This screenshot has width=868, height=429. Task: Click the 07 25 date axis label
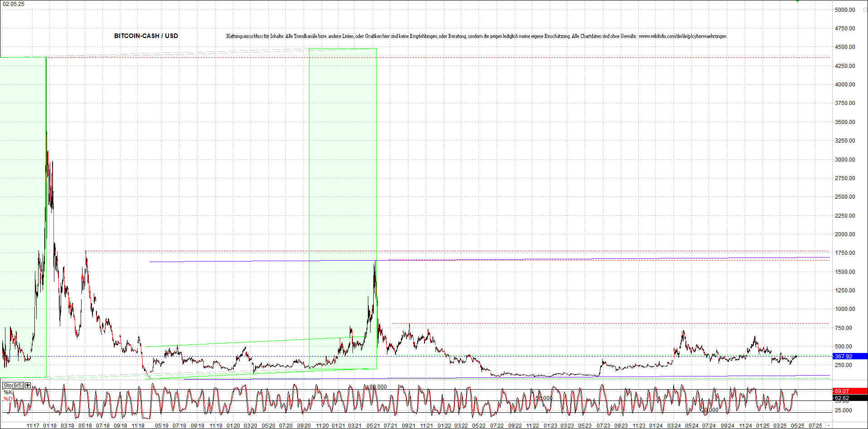815,425
